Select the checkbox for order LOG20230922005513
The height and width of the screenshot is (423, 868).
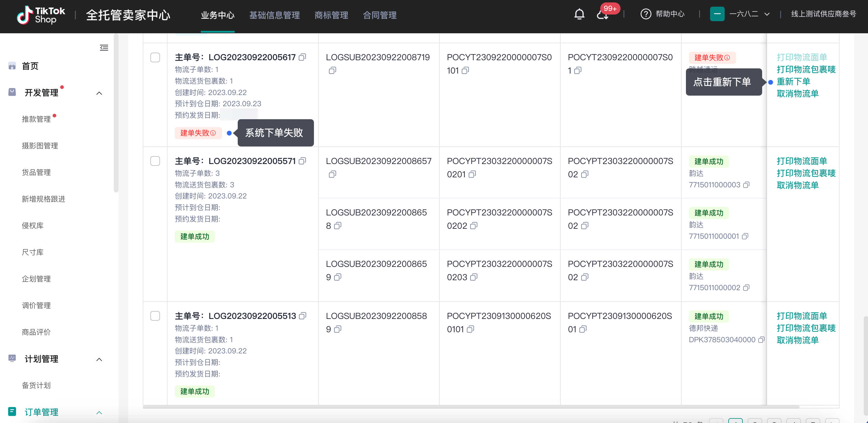point(155,316)
